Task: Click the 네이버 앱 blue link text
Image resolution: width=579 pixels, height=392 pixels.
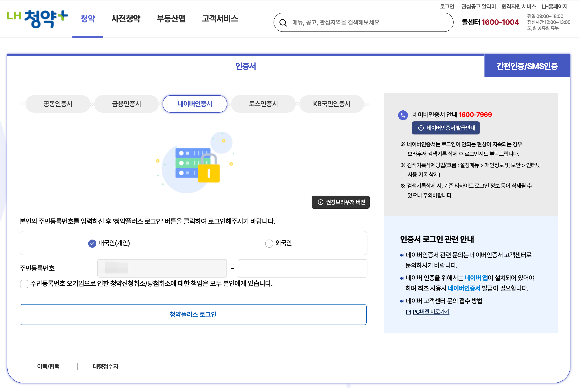Action: 476,278
